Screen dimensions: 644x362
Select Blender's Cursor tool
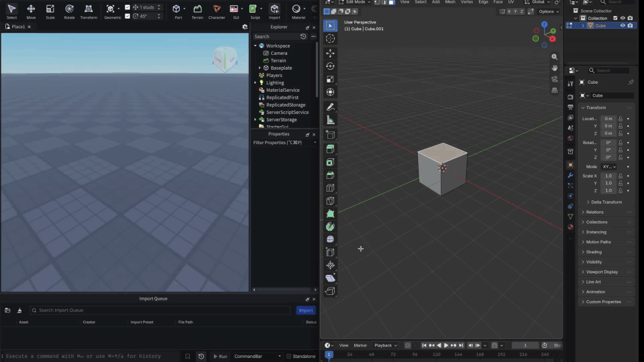[x=330, y=39]
